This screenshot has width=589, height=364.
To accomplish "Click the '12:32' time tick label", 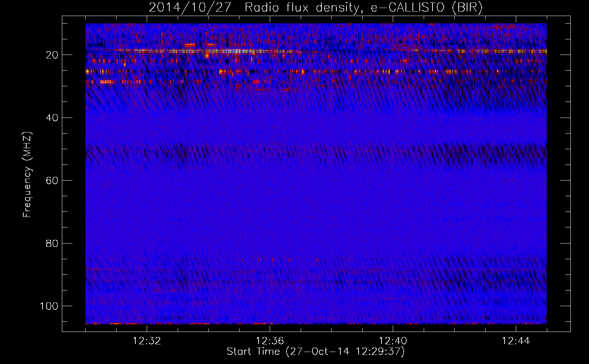I will [x=147, y=341].
